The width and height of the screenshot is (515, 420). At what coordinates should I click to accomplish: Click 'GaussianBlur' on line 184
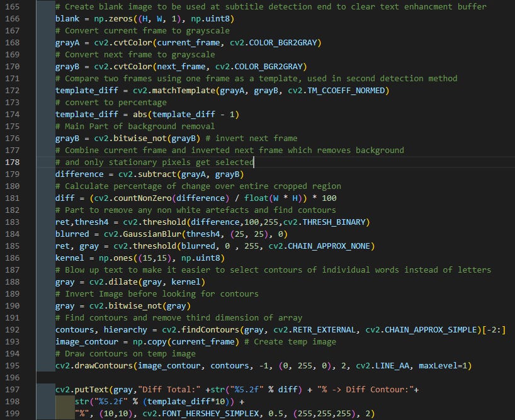[x=152, y=234]
